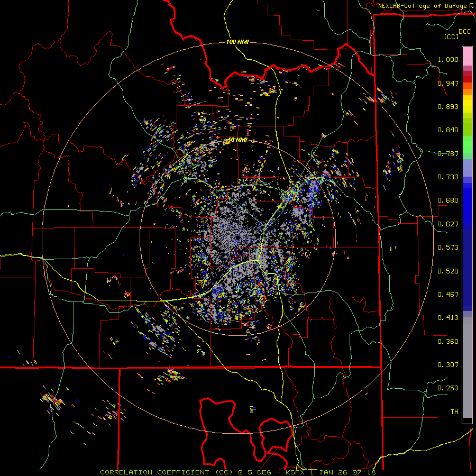Click the 100 NMI range ring label
This screenshot has height=476, width=476.
click(237, 42)
